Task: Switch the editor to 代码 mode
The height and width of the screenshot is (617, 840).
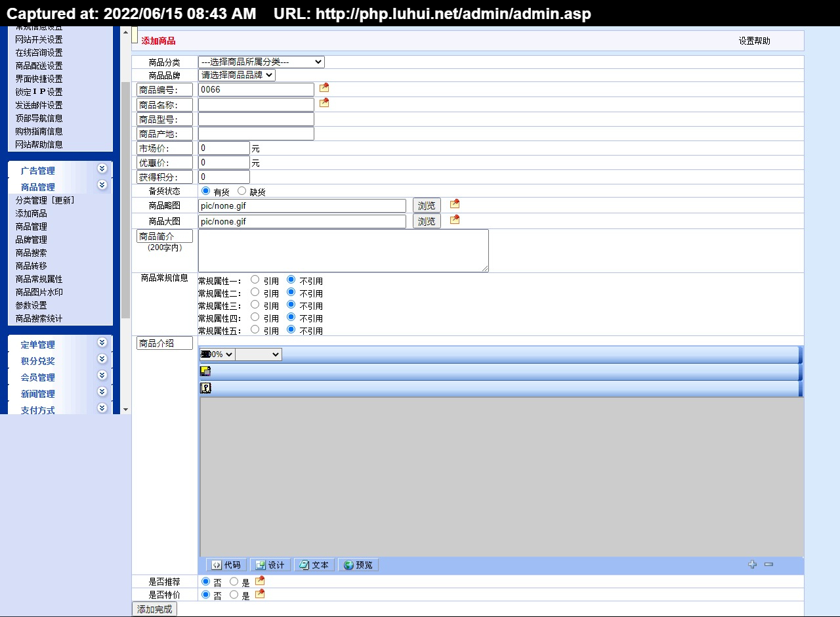Action: 226,565
